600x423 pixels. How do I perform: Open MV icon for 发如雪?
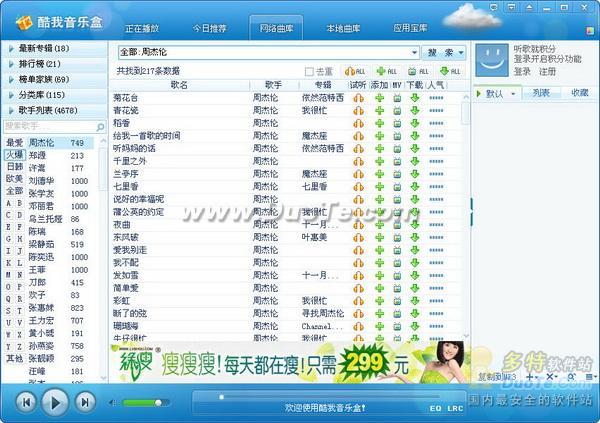(397, 276)
